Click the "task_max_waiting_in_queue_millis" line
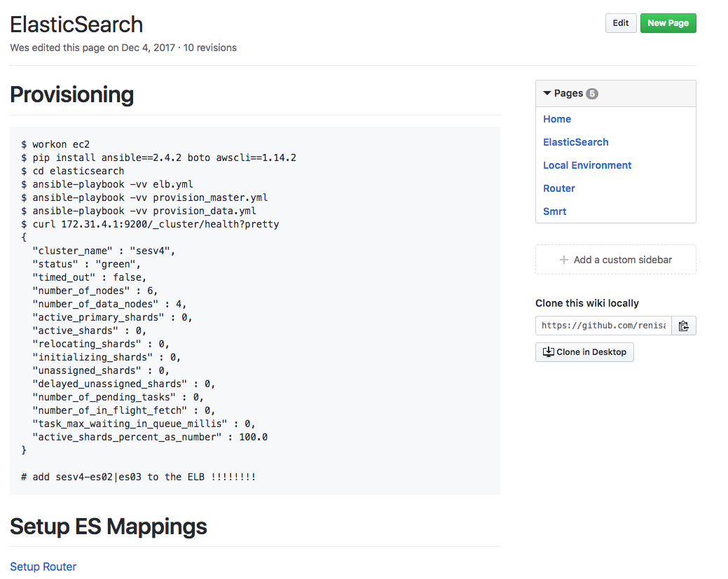The image size is (728, 579). click(144, 424)
